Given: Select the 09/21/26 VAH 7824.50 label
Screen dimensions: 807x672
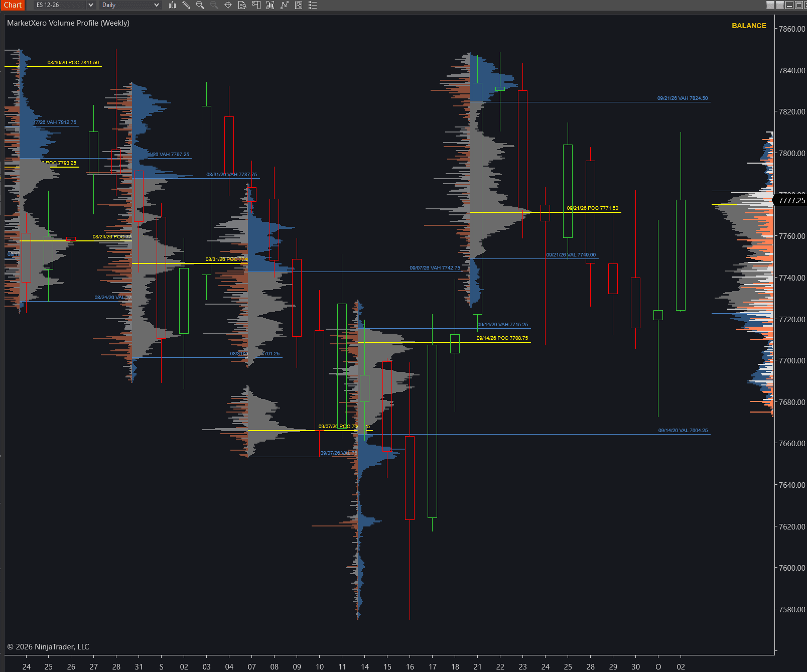Looking at the screenshot, I should (683, 98).
